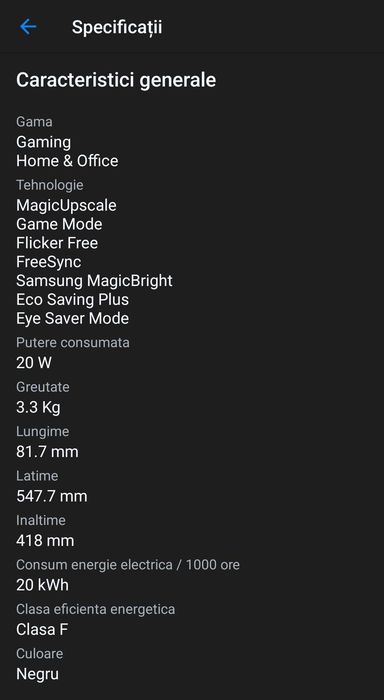Select the Negru color value

[37, 674]
